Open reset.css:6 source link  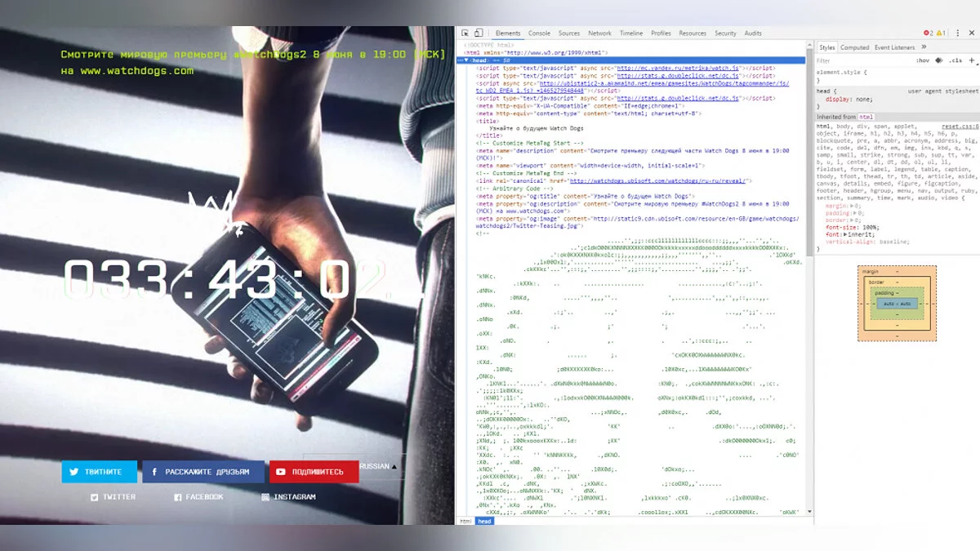[x=960, y=127]
